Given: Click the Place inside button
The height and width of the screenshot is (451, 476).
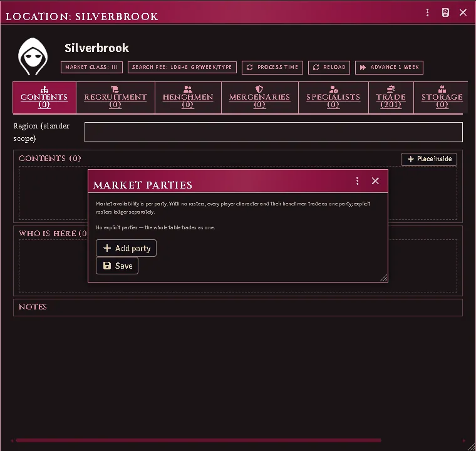Looking at the screenshot, I should click(428, 159).
